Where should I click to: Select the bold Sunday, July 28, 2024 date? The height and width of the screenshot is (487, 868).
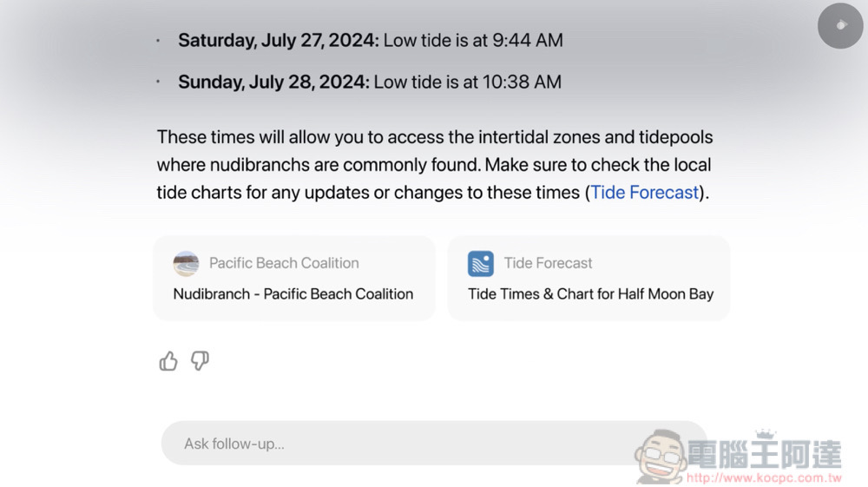[273, 82]
